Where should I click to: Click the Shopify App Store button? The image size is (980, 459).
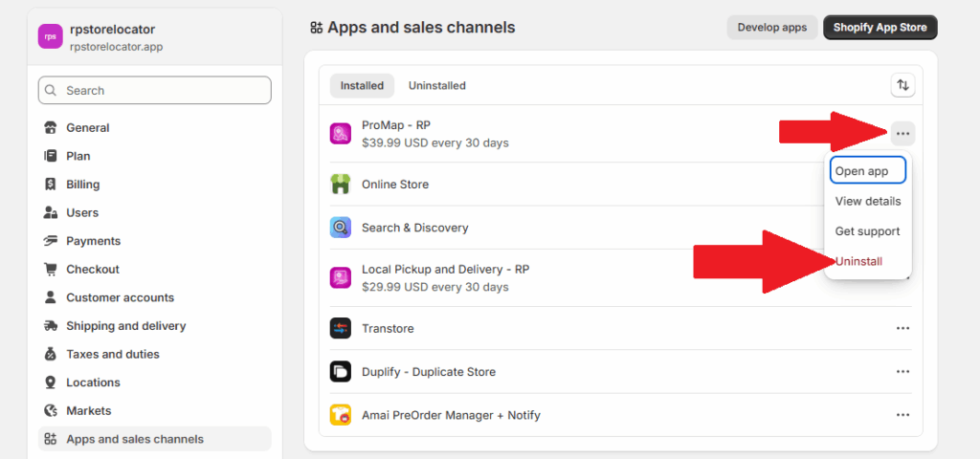tap(880, 28)
